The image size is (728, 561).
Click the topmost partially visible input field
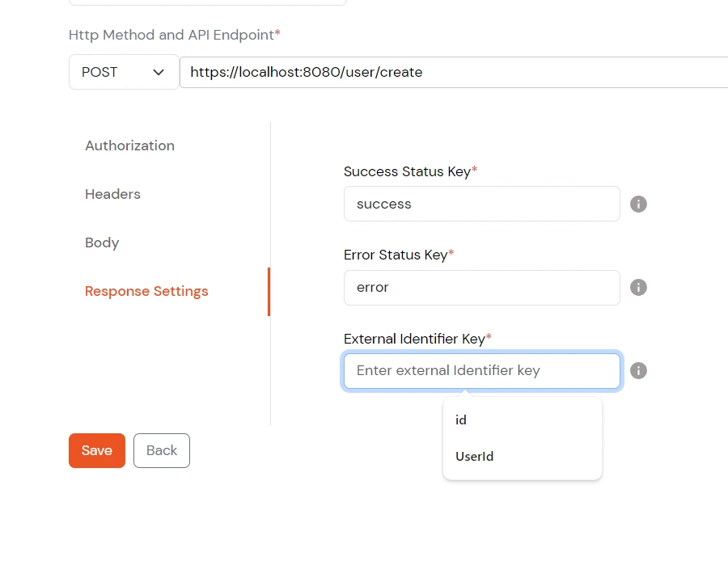click(x=207, y=2)
